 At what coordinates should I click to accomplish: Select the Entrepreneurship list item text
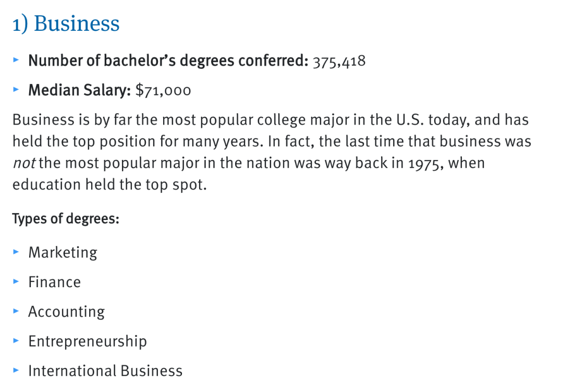coord(88,341)
